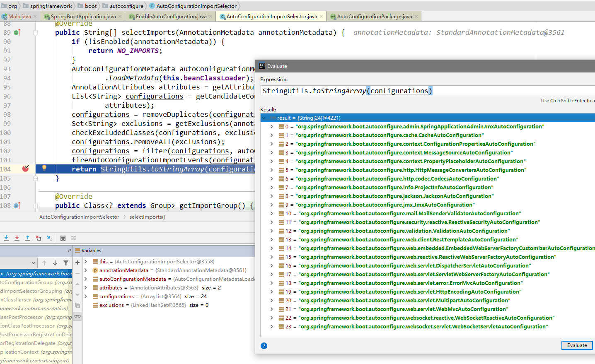Image resolution: width=595 pixels, height=364 pixels.
Task: Expand the attributes variable node
Action: pyautogui.click(x=86, y=287)
